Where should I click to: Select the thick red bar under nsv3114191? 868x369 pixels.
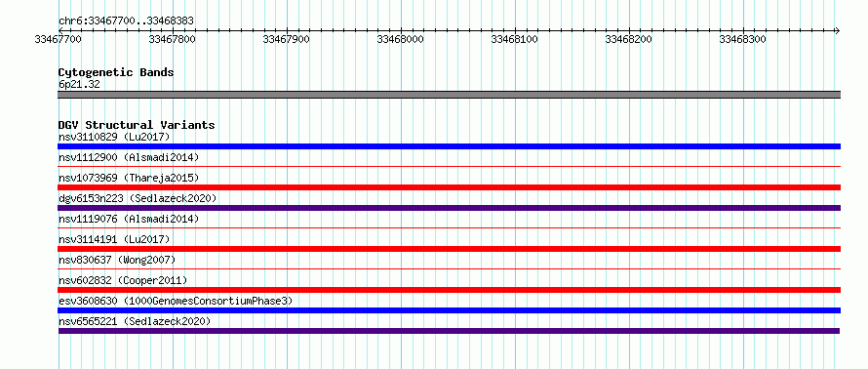tap(449, 249)
